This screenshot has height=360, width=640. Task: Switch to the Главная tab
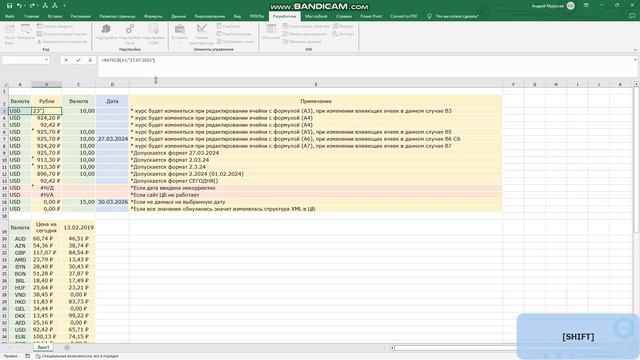point(31,16)
